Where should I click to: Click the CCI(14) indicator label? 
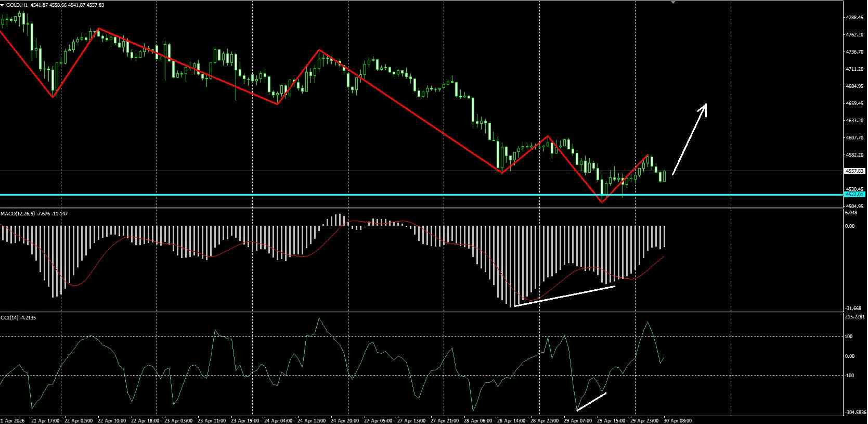(x=9, y=317)
